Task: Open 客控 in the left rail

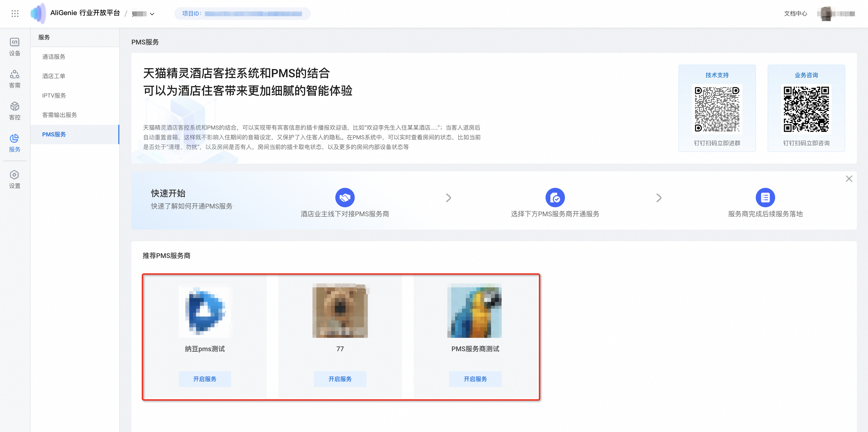Action: [15, 111]
